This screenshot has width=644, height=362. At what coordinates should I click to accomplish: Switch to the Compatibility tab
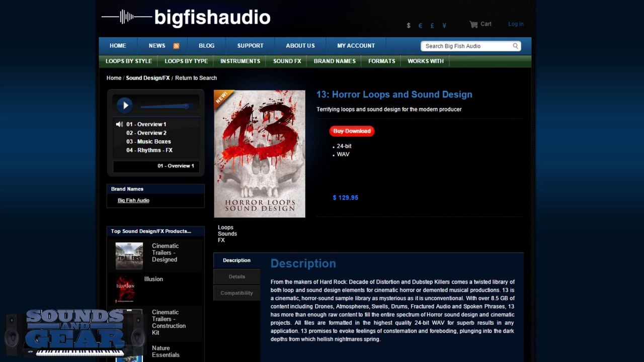(236, 293)
